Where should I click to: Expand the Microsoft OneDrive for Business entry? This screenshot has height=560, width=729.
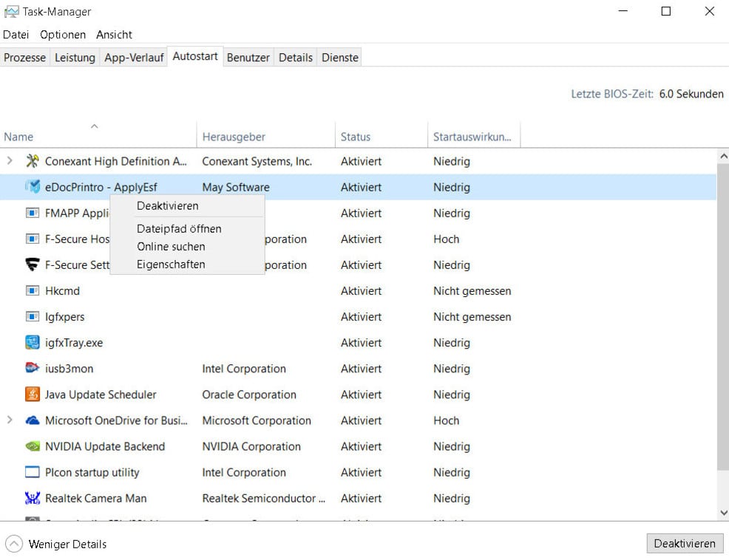pos(10,420)
